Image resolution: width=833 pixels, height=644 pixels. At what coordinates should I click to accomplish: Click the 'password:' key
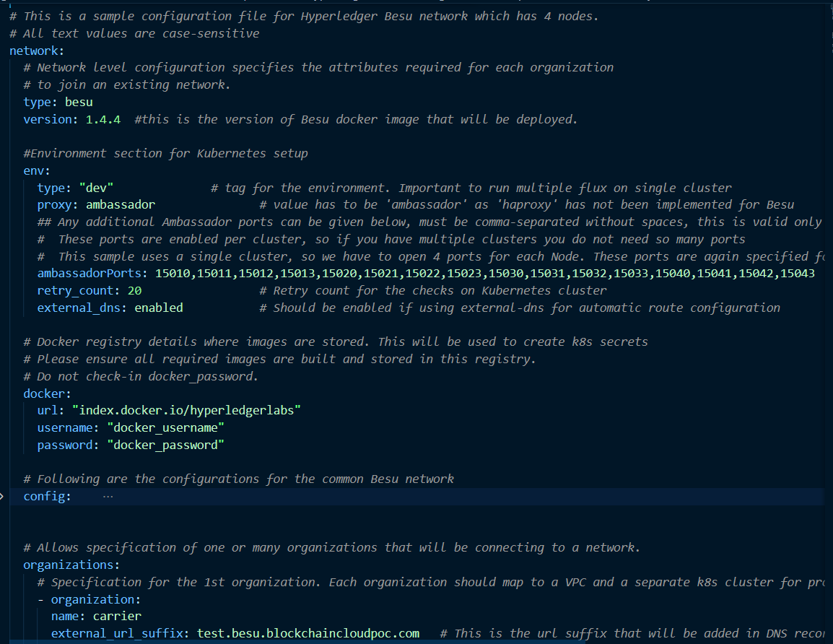[68, 445]
